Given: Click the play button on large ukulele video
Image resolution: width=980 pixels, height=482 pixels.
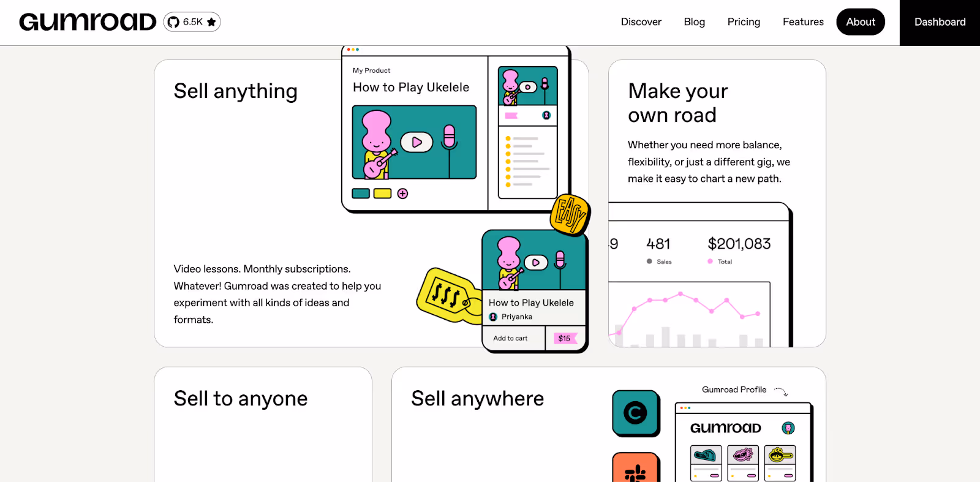Looking at the screenshot, I should pos(417,142).
